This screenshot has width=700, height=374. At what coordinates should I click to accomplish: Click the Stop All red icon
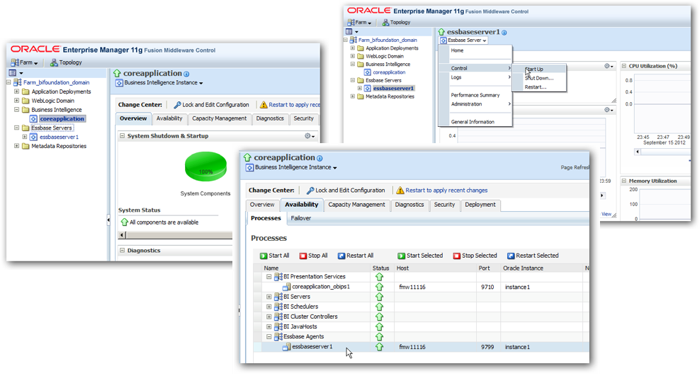point(303,256)
